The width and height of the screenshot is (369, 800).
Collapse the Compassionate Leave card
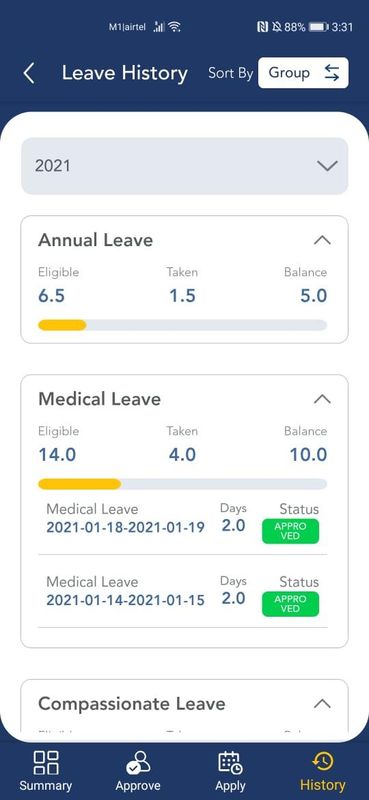322,704
